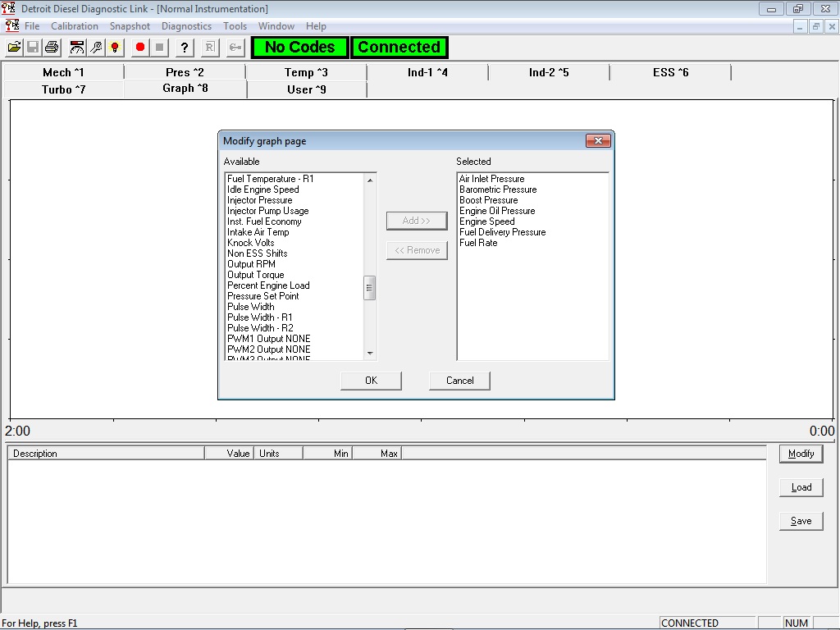
Task: Click the Save toolbar icon
Action: [x=33, y=47]
